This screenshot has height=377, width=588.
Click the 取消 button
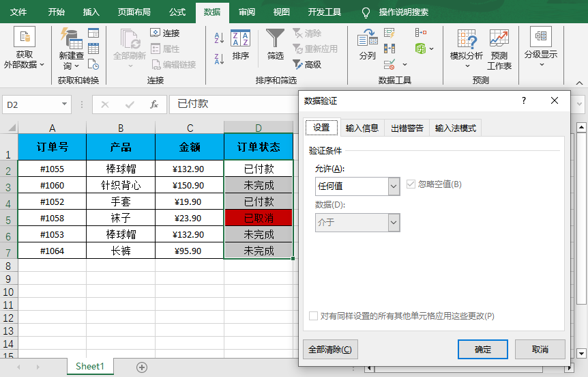click(540, 350)
